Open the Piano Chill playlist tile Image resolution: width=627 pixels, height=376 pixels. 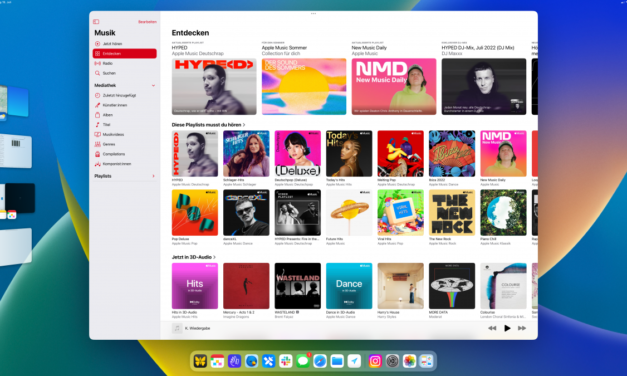pos(503,212)
